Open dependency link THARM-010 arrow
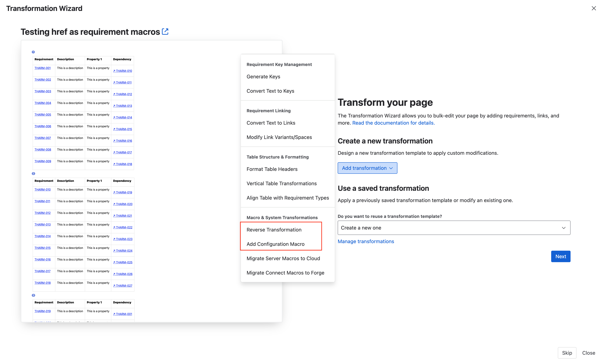Viewport: 605px width, 364px height. coord(122,71)
